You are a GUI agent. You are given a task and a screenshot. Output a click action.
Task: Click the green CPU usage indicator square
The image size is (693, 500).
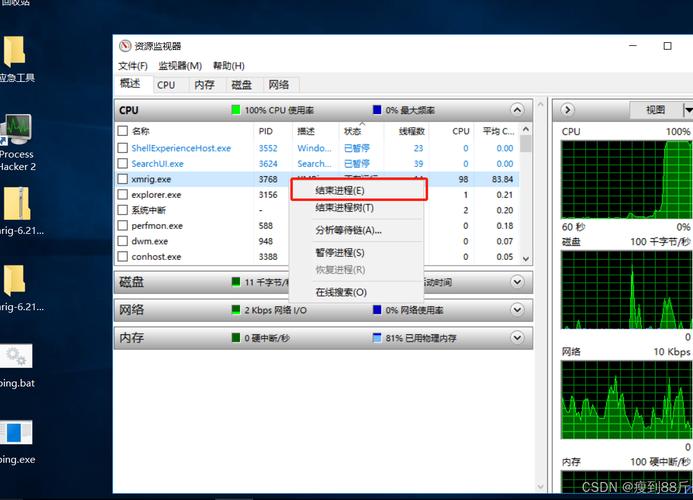236,110
